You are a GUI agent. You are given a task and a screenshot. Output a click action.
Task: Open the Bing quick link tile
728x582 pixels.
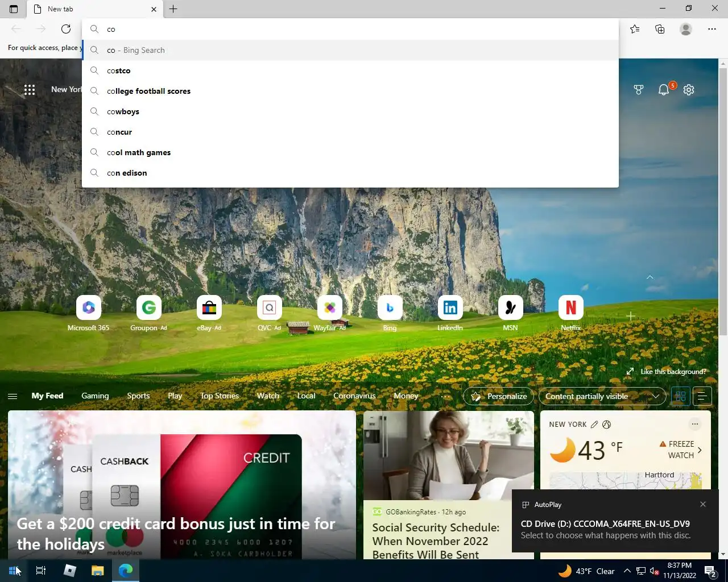pos(390,313)
